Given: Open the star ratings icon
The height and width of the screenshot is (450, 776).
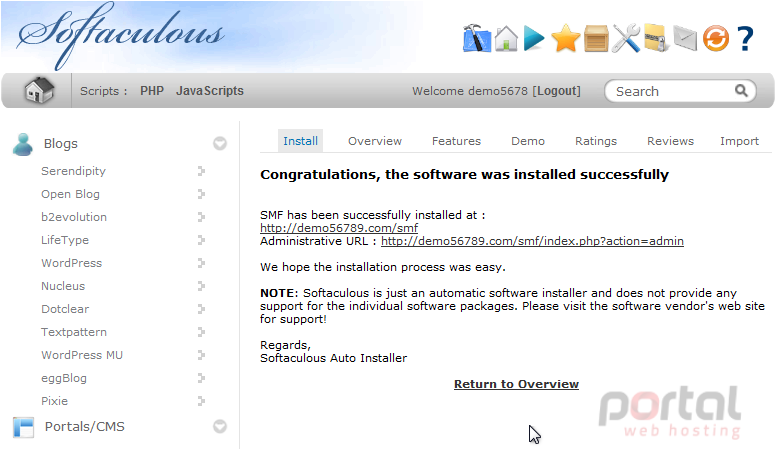Looking at the screenshot, I should coord(565,39).
